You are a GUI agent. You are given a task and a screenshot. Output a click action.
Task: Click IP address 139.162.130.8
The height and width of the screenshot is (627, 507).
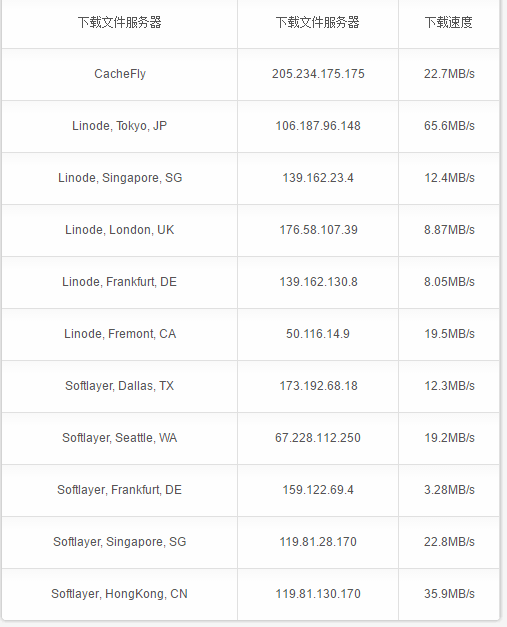(x=318, y=282)
